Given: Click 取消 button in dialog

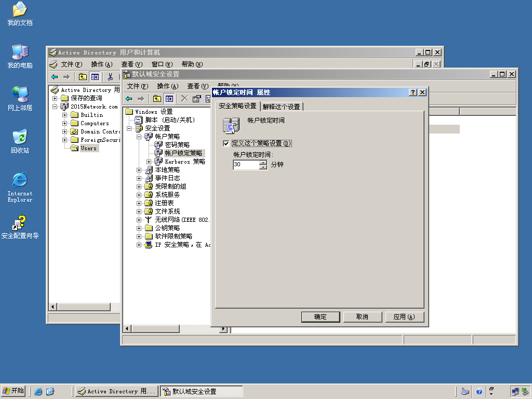Looking at the screenshot, I should (x=362, y=317).
